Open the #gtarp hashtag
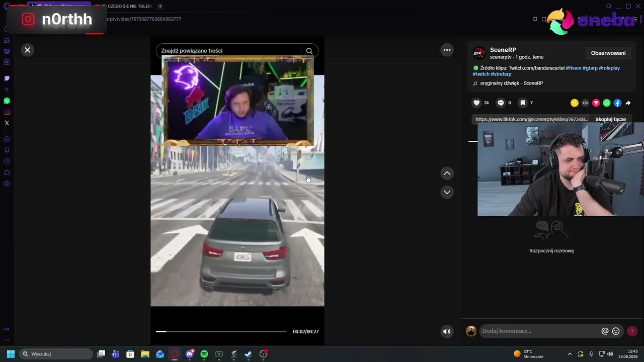644x362 pixels. click(590, 68)
